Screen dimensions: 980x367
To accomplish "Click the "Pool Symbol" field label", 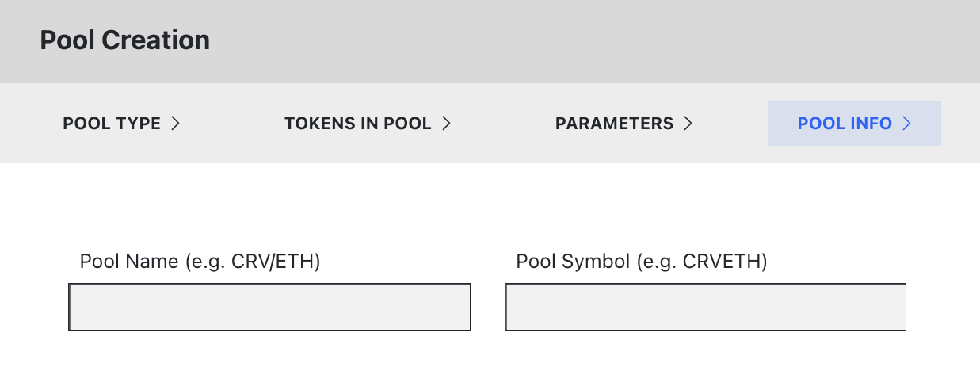I will 572,262.
